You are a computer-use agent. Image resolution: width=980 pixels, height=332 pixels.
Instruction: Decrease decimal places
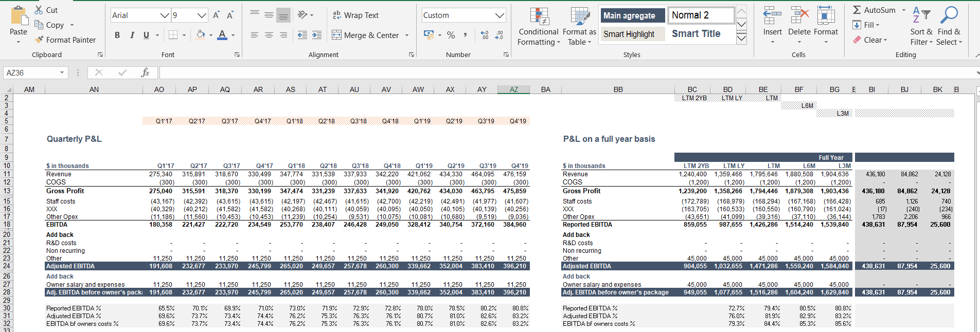499,35
